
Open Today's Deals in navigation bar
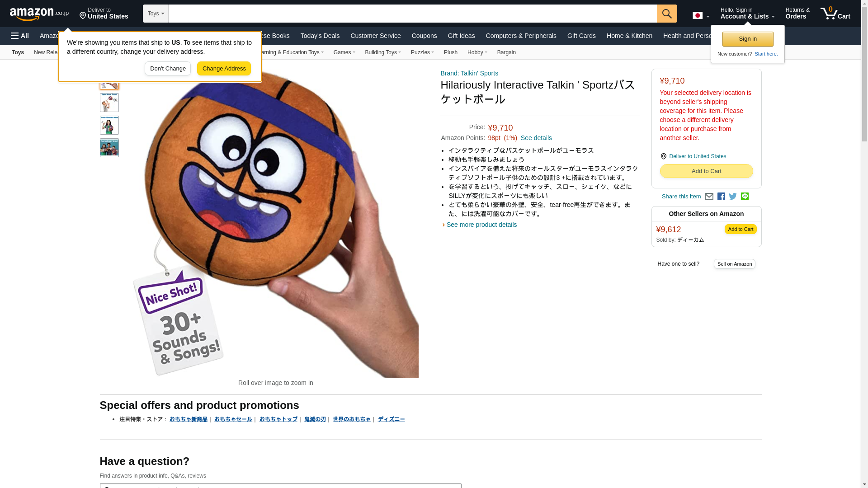(320, 36)
